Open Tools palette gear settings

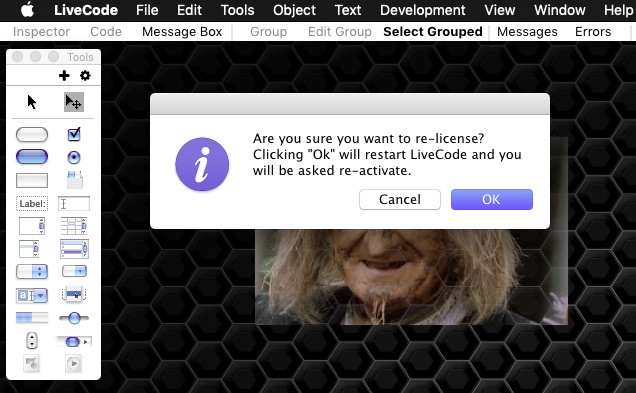(85, 75)
